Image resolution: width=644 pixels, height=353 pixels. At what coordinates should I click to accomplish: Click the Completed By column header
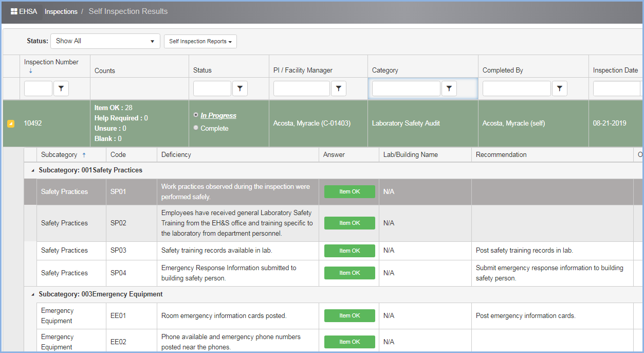click(503, 70)
